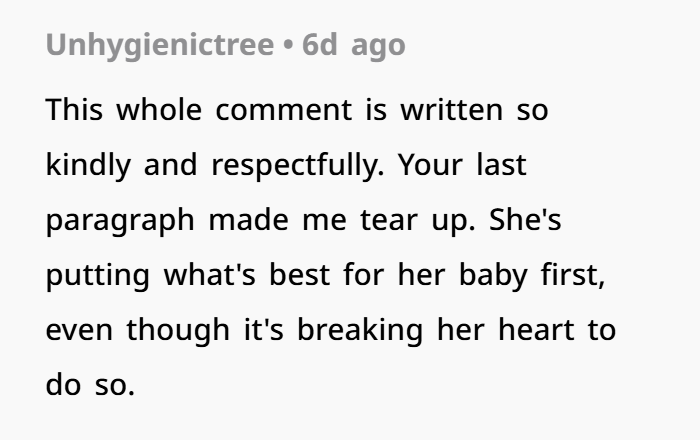Click the '6d ago' comment timestamp
The height and width of the screenshot is (440, 700).
tap(354, 45)
